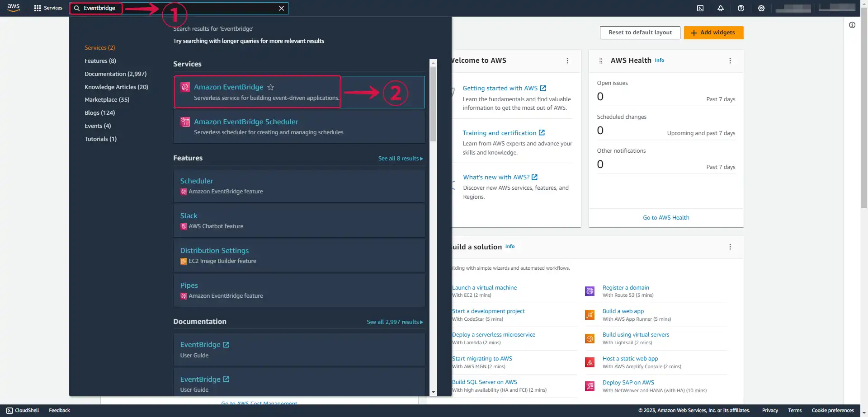The width and height of the screenshot is (868, 417).
Task: Filter results by Services (2)
Action: (x=100, y=47)
